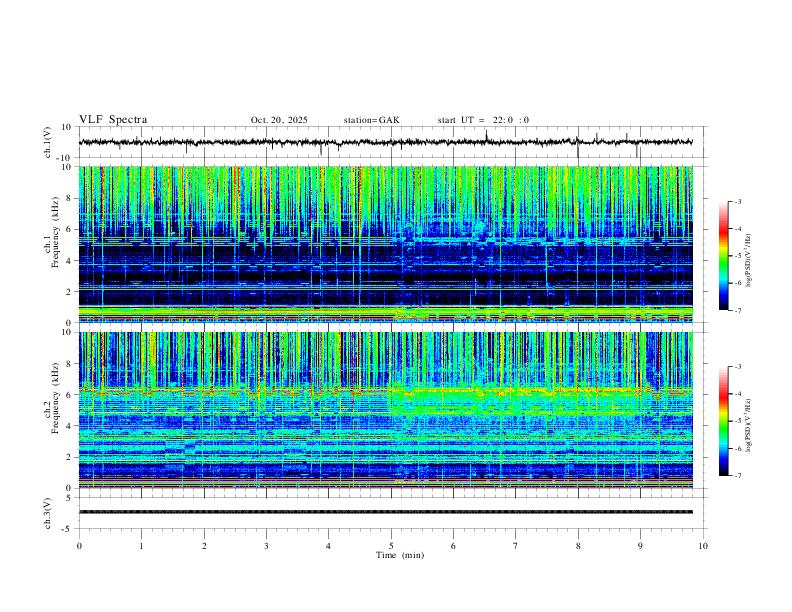
Task: Click the '5' tick on the Time axis
Action: click(x=391, y=546)
